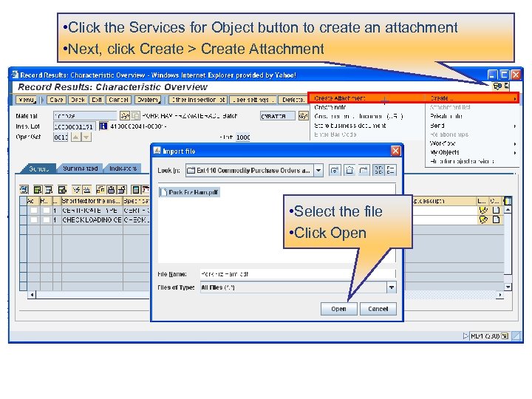Switch to List view in Import file dialog
Image resolution: width=532 pixels, height=399 pixels.
tap(378, 170)
